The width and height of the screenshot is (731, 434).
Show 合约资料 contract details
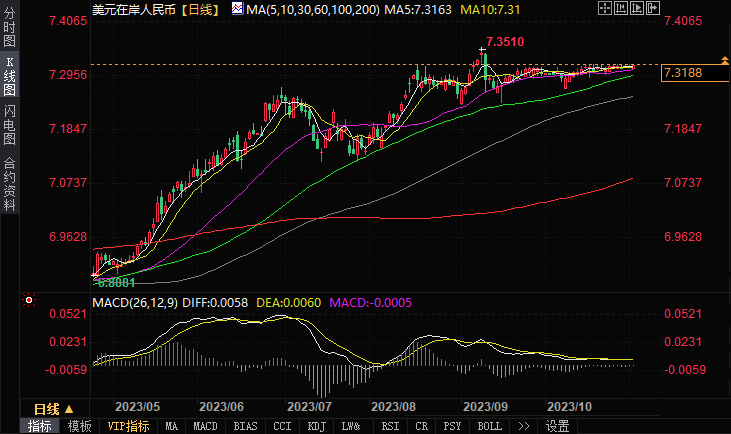[9, 184]
